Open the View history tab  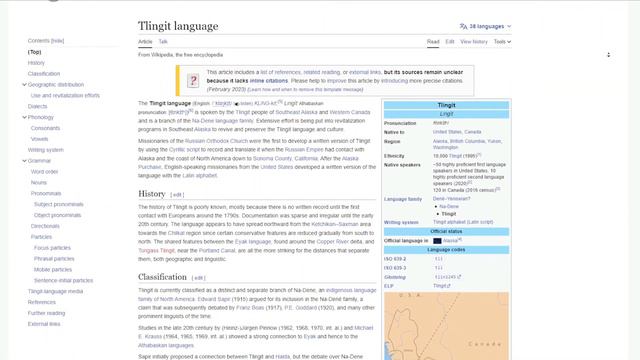coord(474,42)
